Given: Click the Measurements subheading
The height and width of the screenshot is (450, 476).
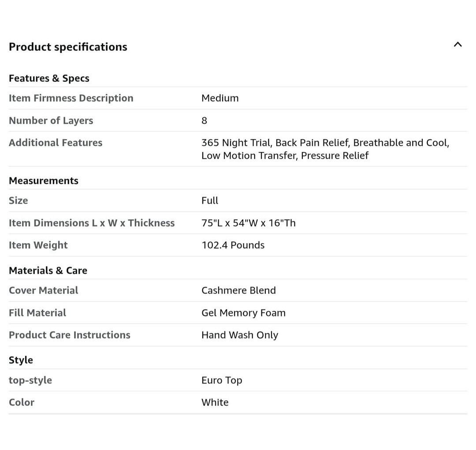Looking at the screenshot, I should click(x=44, y=181).
